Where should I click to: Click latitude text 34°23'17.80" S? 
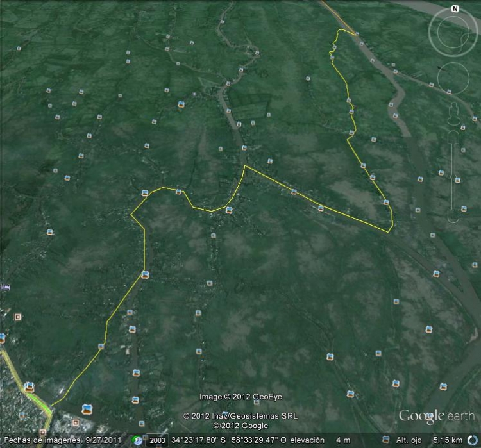tap(198, 440)
